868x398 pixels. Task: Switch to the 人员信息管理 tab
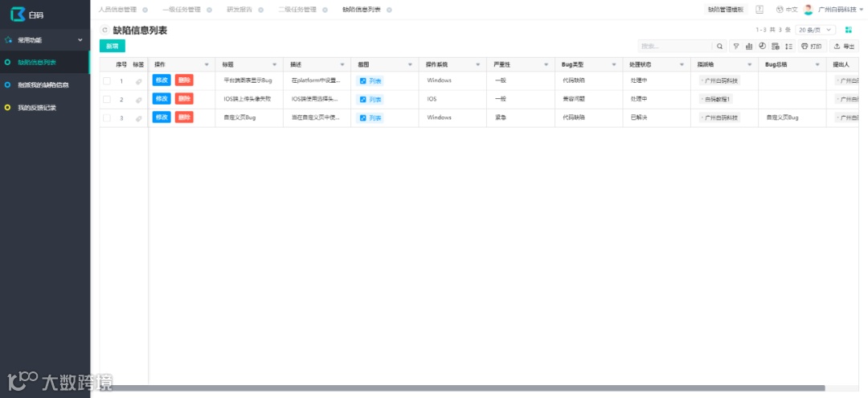click(117, 10)
